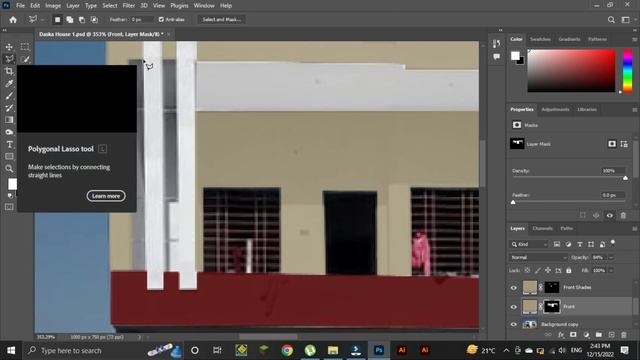Select the Crop tool

coord(9,71)
